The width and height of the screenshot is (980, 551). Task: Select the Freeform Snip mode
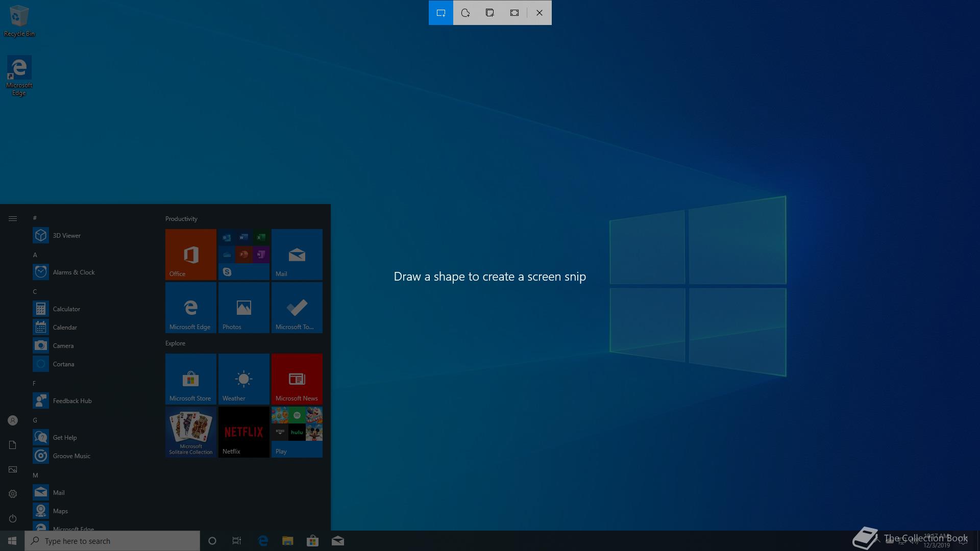(465, 13)
